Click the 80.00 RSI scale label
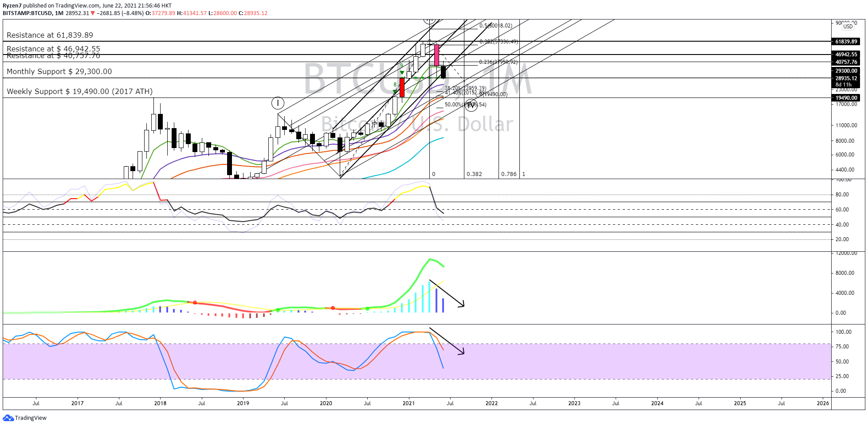The height and width of the screenshot is (426, 868). [842, 195]
